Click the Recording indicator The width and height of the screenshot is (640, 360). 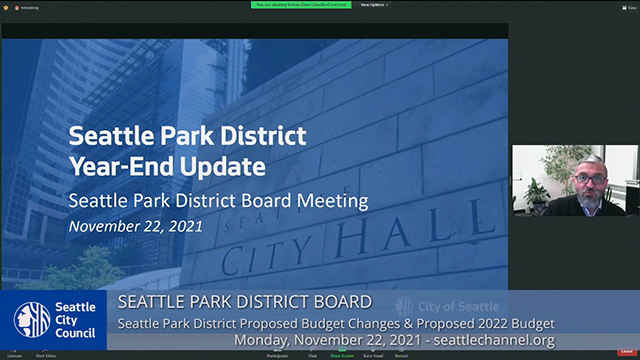coord(27,8)
